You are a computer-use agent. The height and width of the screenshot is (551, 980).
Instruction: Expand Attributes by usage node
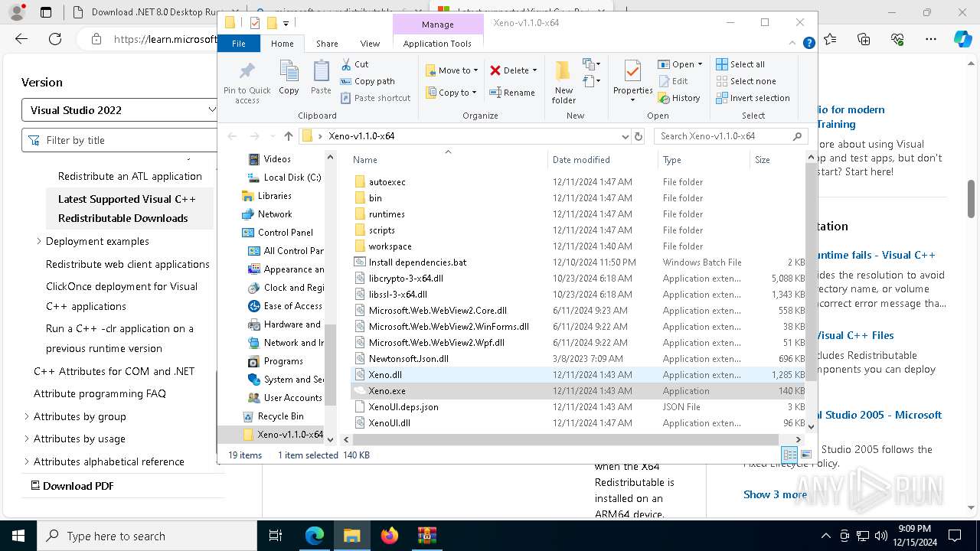pos(27,439)
